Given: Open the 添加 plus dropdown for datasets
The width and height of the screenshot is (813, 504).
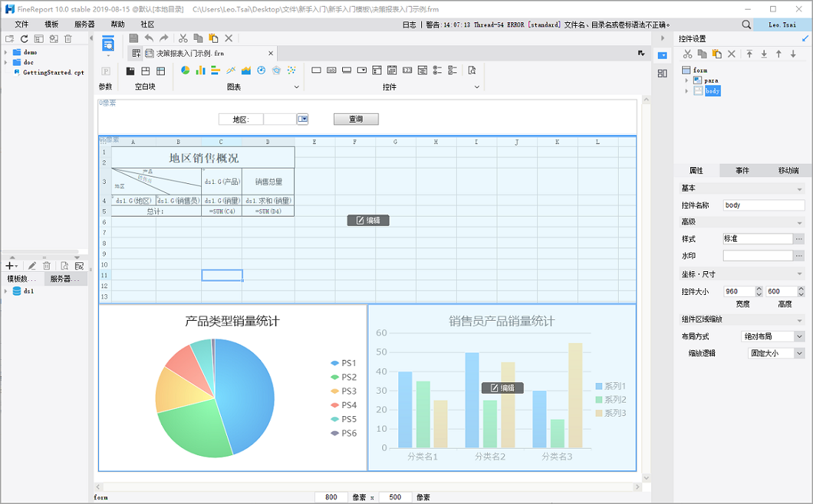Looking at the screenshot, I should tap(11, 266).
